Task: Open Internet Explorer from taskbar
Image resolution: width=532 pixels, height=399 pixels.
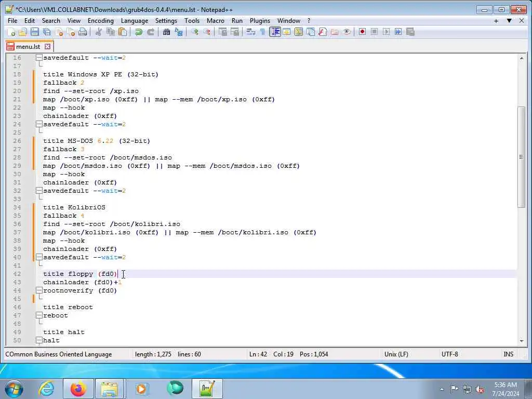Action: tap(46, 389)
